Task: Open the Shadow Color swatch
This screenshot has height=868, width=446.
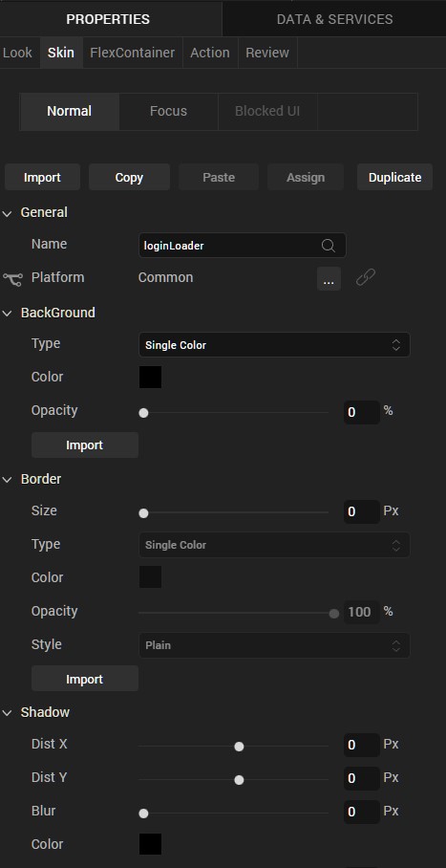Action: pyautogui.click(x=150, y=844)
